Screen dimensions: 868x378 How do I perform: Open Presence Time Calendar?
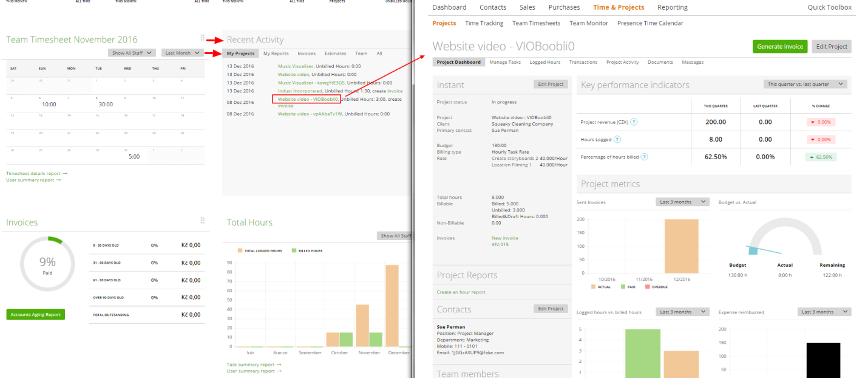pos(650,23)
